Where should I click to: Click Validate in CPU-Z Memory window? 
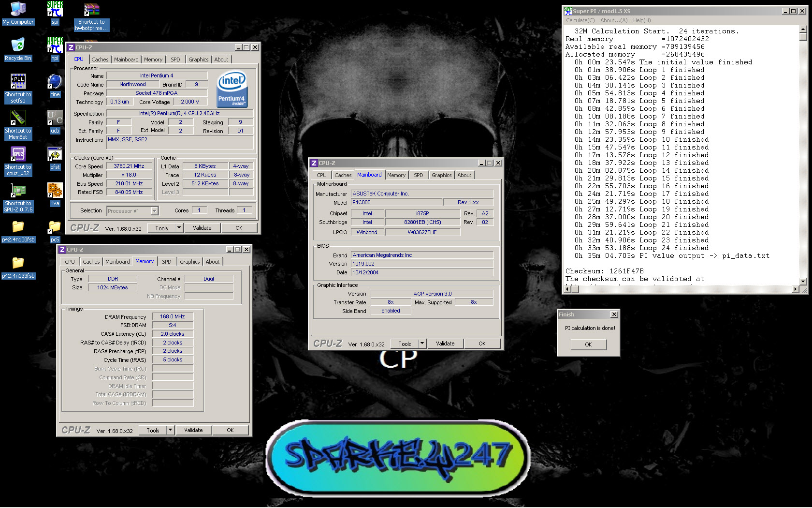tap(193, 430)
